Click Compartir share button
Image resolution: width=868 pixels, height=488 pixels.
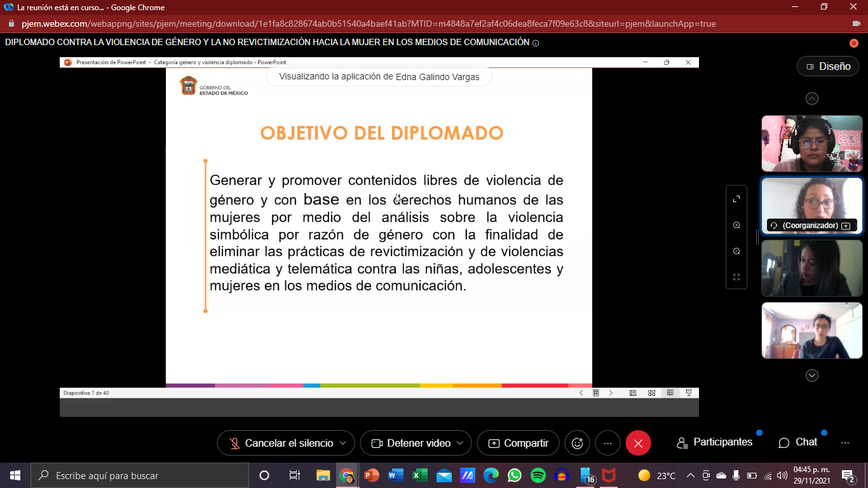[x=518, y=443]
